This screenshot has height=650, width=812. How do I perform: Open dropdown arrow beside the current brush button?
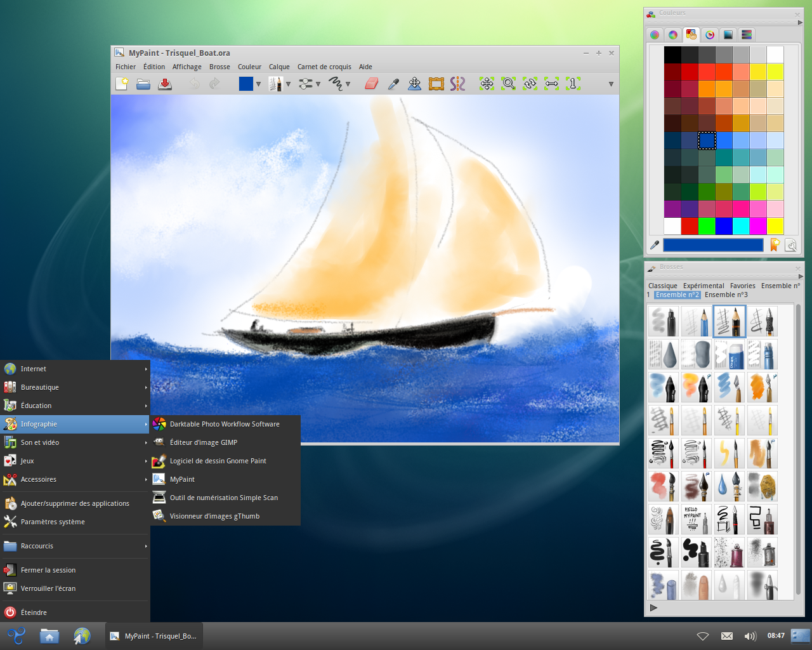pos(288,84)
